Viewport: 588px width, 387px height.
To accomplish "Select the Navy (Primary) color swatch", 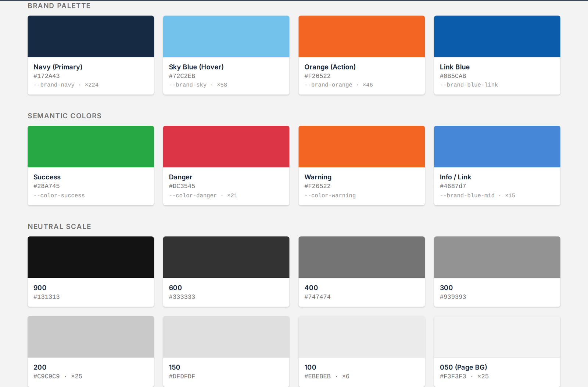I will [x=91, y=36].
